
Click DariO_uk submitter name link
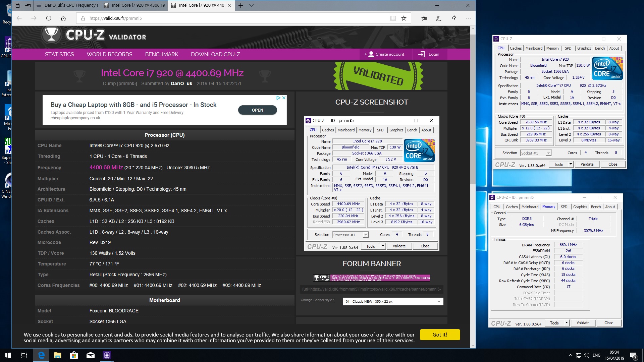(x=181, y=83)
